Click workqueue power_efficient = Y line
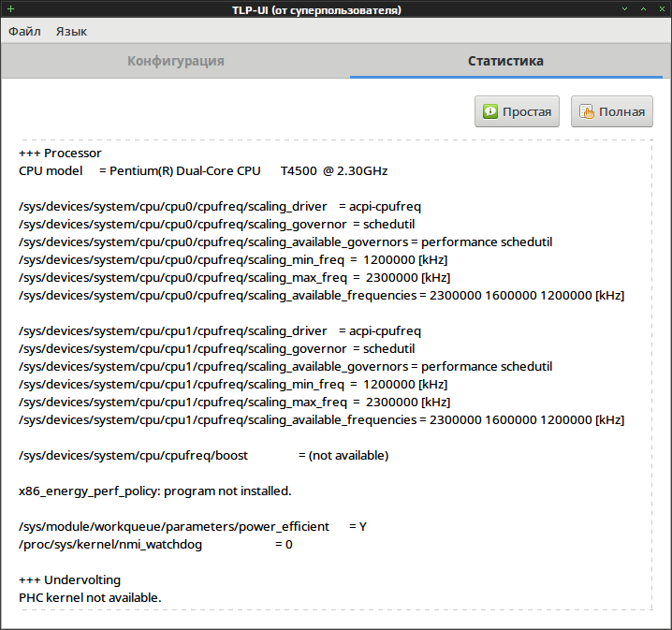Image resolution: width=672 pixels, height=630 pixels. click(x=193, y=527)
